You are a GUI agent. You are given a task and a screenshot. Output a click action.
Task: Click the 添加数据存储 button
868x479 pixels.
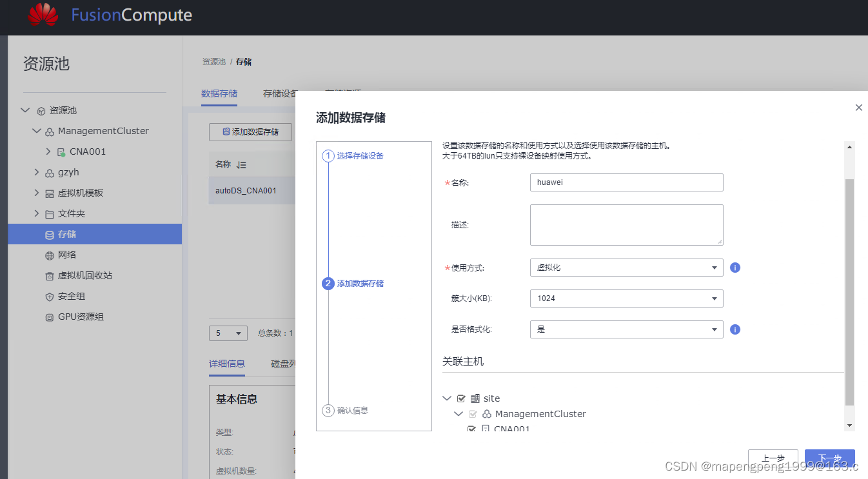(x=250, y=132)
